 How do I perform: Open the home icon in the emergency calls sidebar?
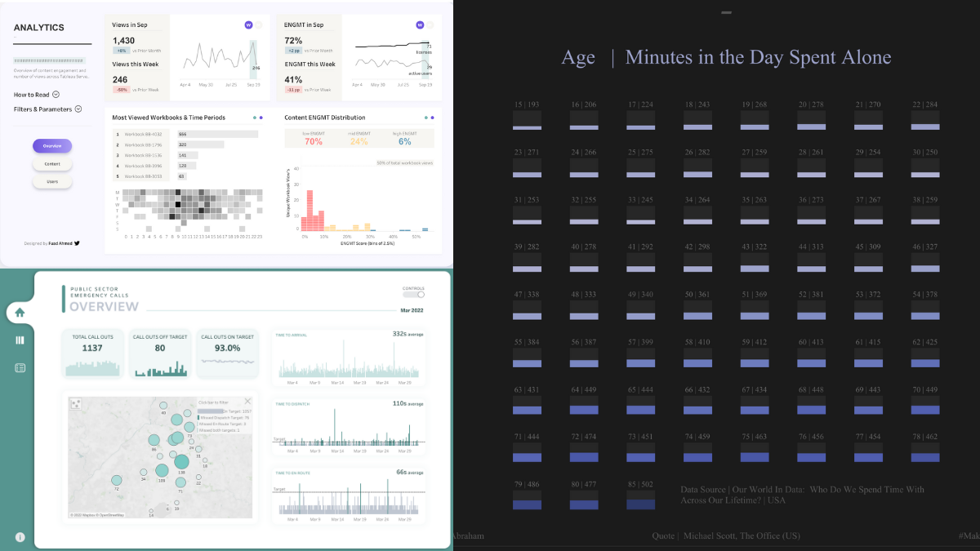[x=20, y=312]
